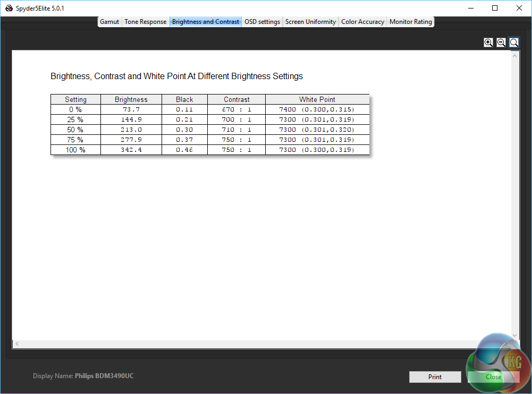Click the display name Philips BDM3490UC
This screenshot has height=394, width=532.
[x=104, y=376]
